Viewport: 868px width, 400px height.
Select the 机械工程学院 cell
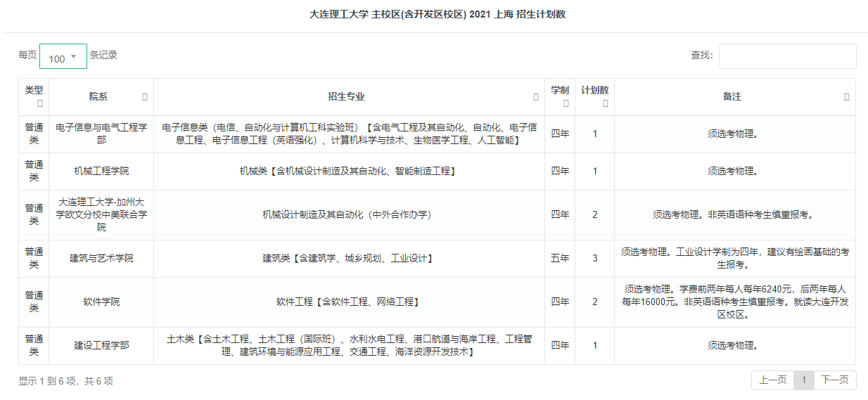tap(101, 171)
